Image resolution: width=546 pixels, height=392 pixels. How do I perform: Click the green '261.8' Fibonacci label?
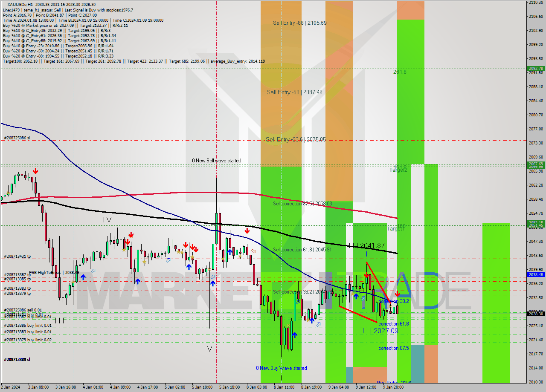[400, 72]
